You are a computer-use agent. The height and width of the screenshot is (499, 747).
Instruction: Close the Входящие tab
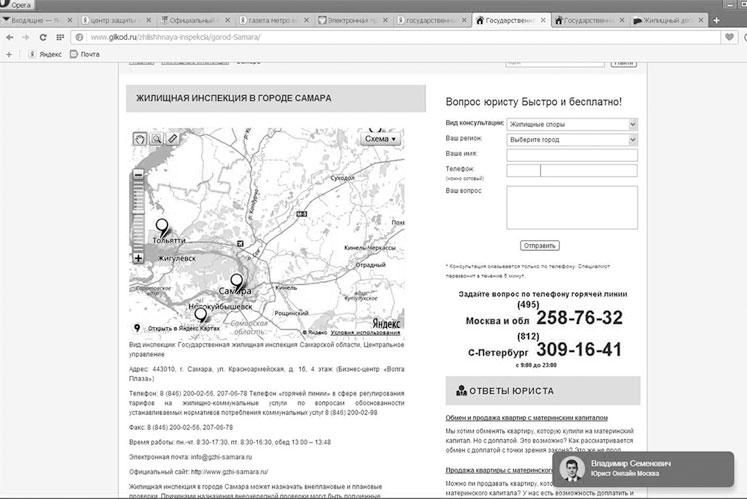[70, 20]
